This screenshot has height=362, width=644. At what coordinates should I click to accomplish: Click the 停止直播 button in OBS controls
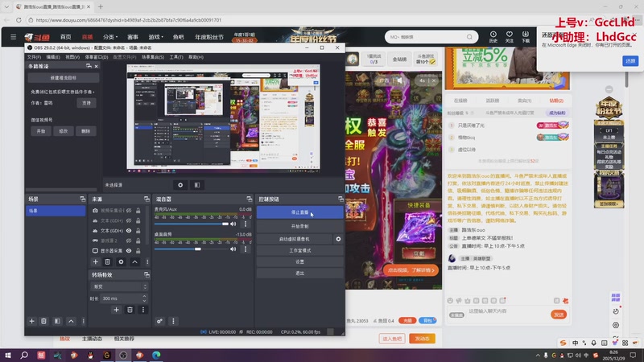299,212
